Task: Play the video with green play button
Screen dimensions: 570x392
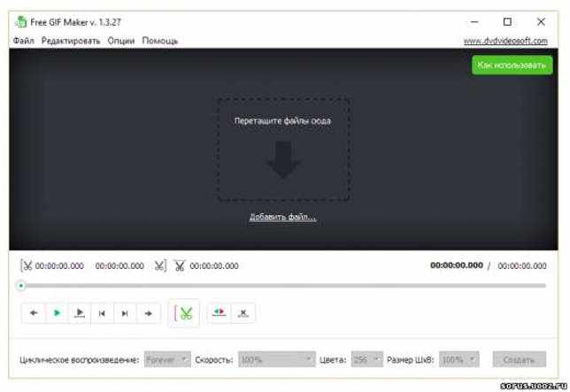Action: [x=57, y=312]
